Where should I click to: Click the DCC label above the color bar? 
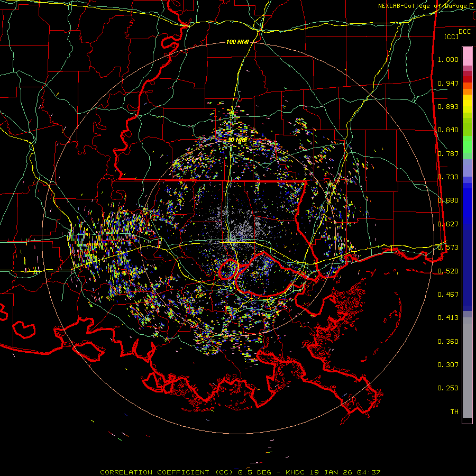465,32
